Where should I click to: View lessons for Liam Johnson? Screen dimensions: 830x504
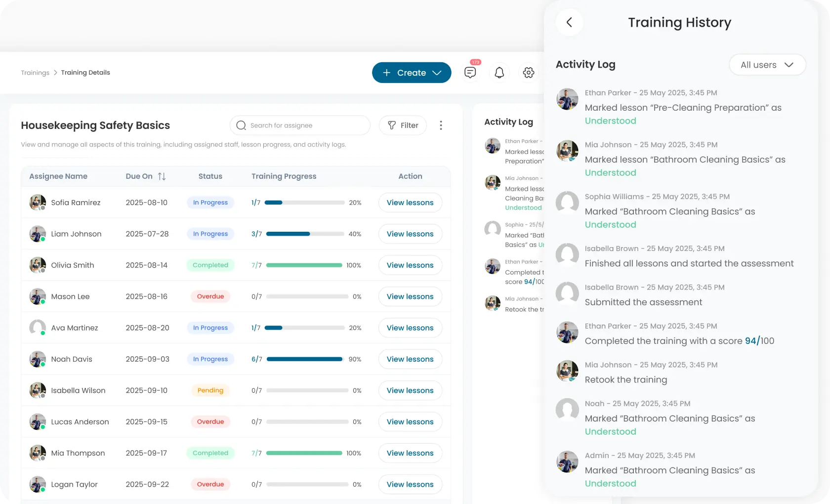pyautogui.click(x=410, y=234)
